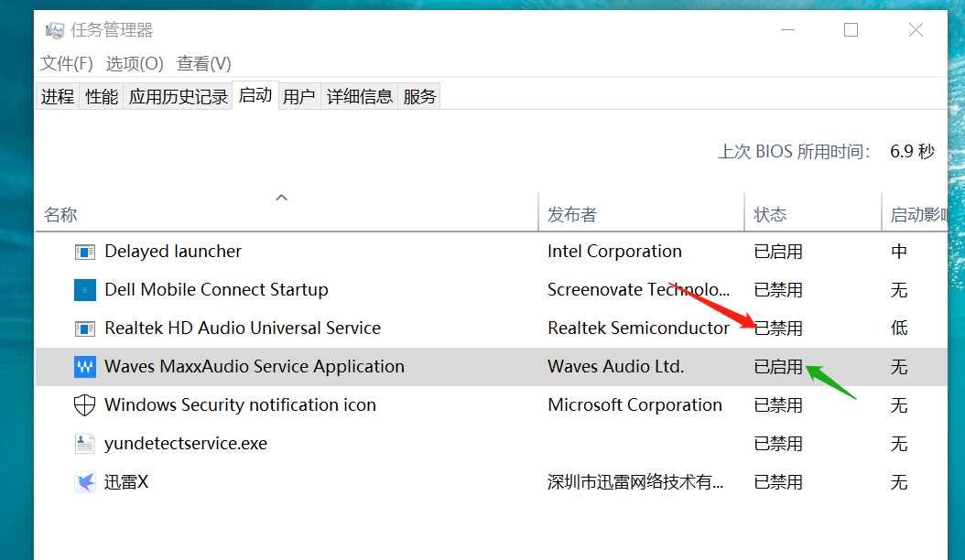Click the Waves MaxxAudio icon

click(84, 367)
